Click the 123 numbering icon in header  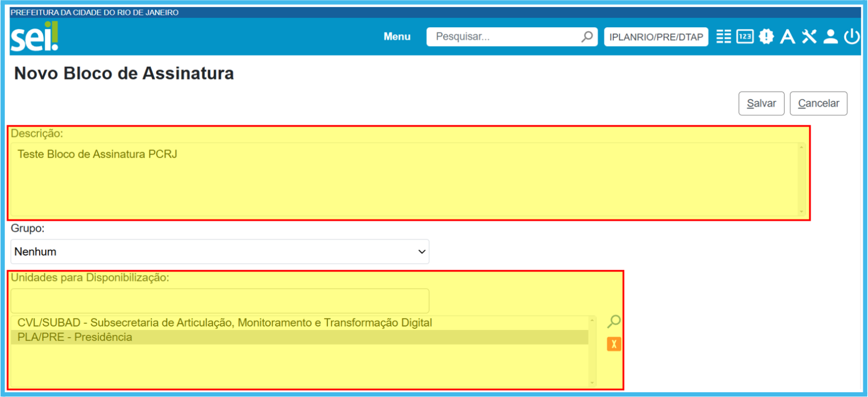tap(744, 37)
